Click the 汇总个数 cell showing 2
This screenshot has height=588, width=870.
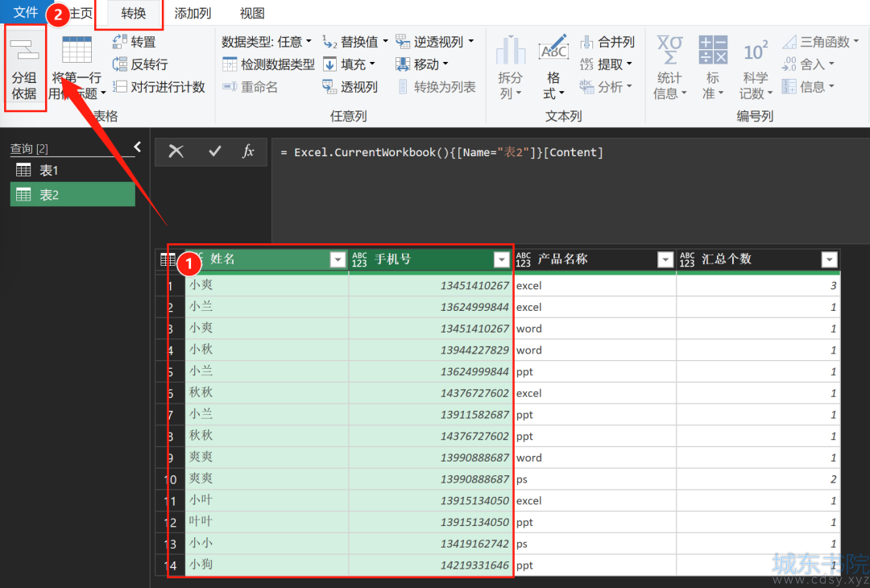tap(759, 479)
